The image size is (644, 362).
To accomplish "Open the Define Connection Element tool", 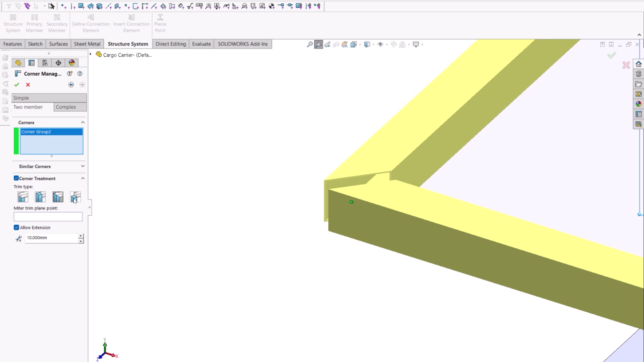I will [91, 23].
